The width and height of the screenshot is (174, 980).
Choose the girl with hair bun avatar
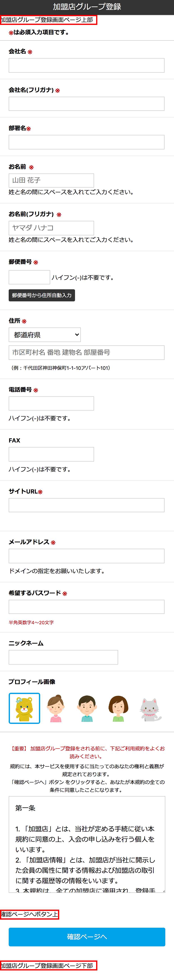56,708
